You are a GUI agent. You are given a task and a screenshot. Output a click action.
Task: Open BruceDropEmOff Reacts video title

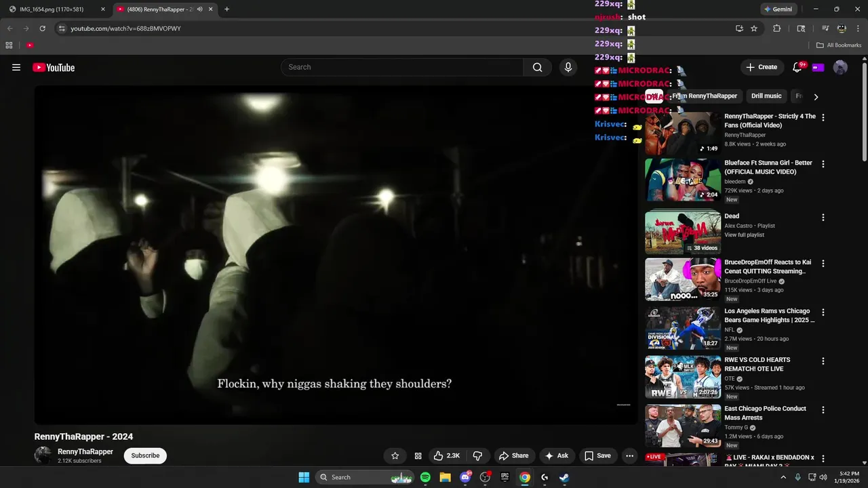[768, 266]
